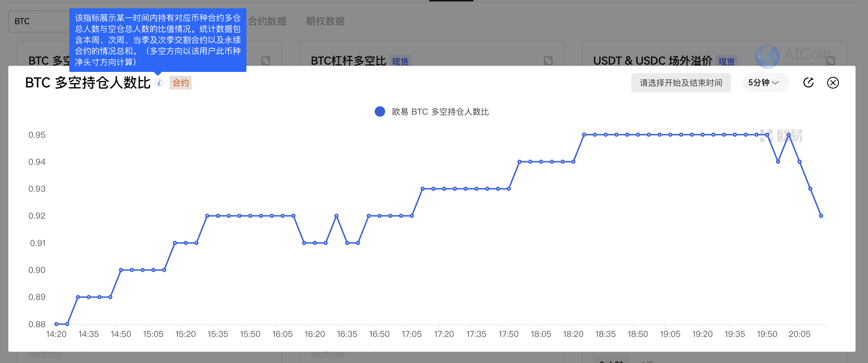Switch to 期权数据 tab in background
This screenshot has height=363, width=868.
[325, 21]
